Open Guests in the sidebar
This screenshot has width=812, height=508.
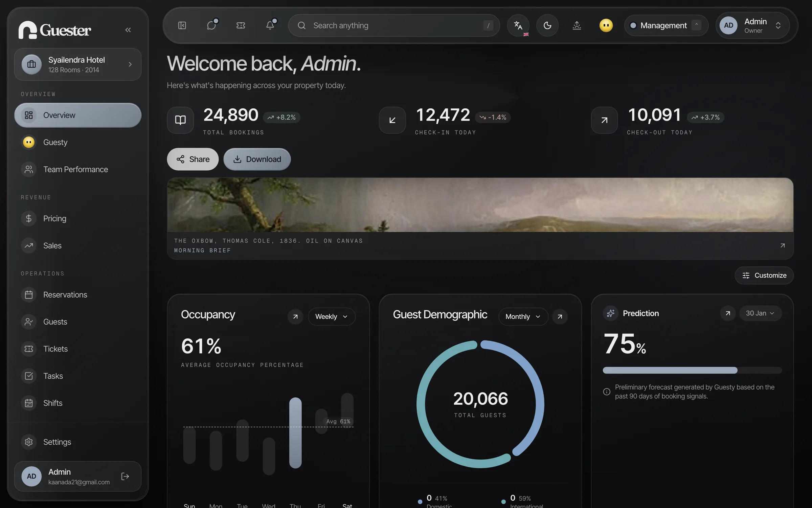click(x=78, y=322)
